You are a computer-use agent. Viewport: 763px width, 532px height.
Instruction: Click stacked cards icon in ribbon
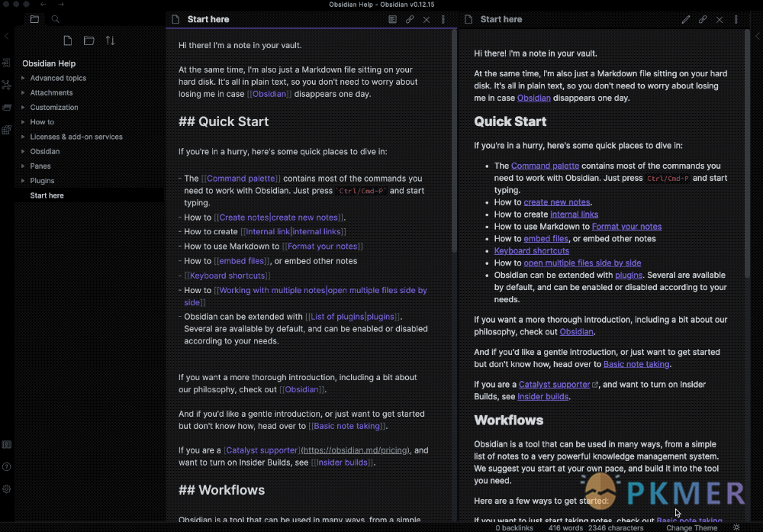[6, 107]
